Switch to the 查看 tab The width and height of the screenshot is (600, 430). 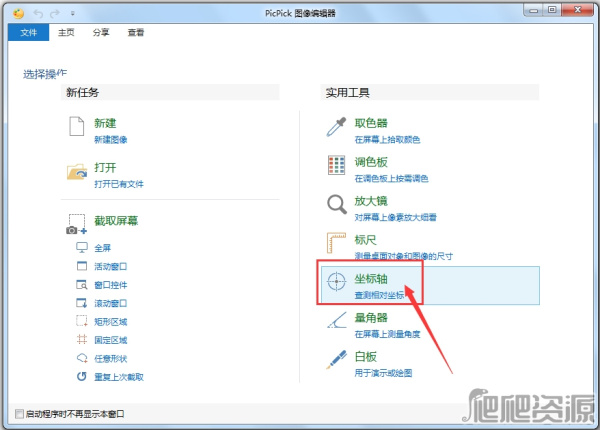[x=136, y=33]
